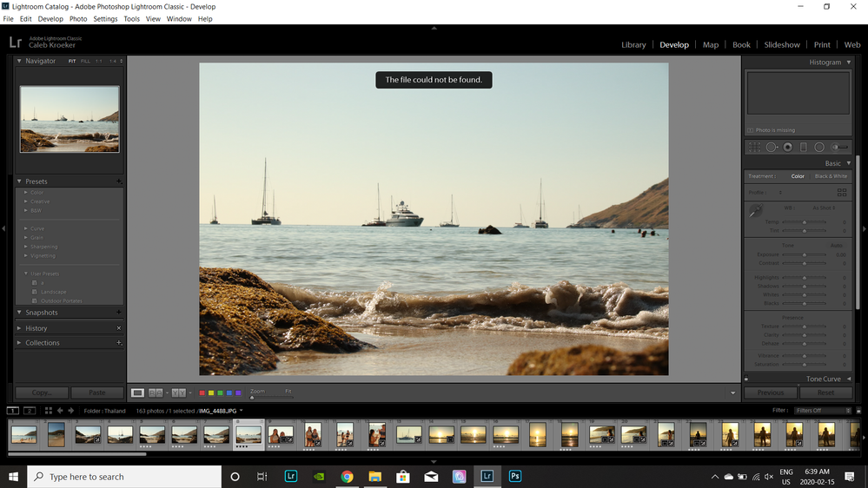The image size is (868, 488).
Task: Click the Reset button
Action: pyautogui.click(x=825, y=392)
